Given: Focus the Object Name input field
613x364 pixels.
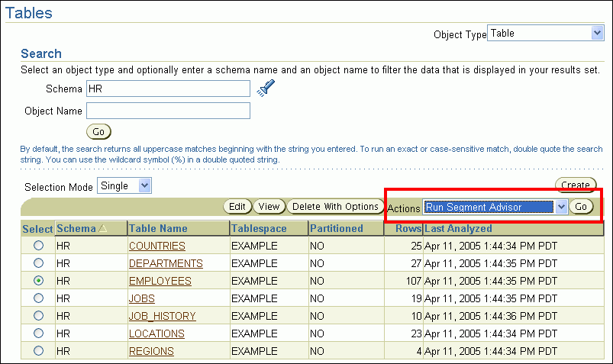Looking at the screenshot, I should (169, 111).
